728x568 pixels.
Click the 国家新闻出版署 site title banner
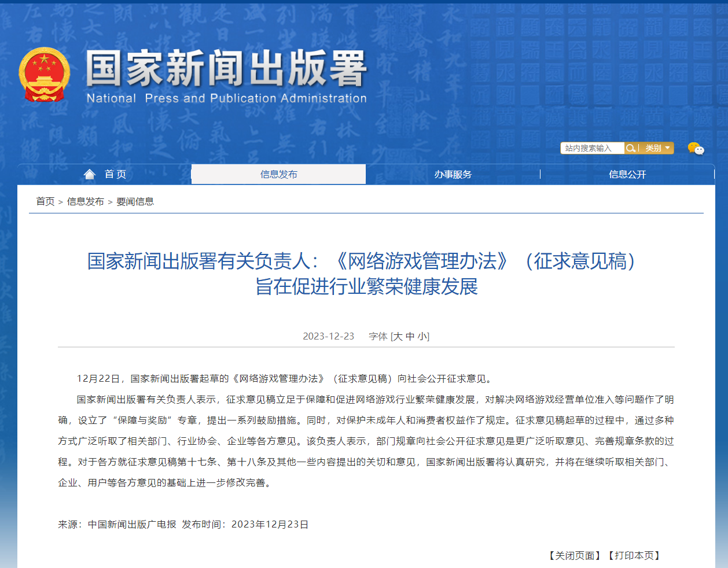(x=227, y=68)
